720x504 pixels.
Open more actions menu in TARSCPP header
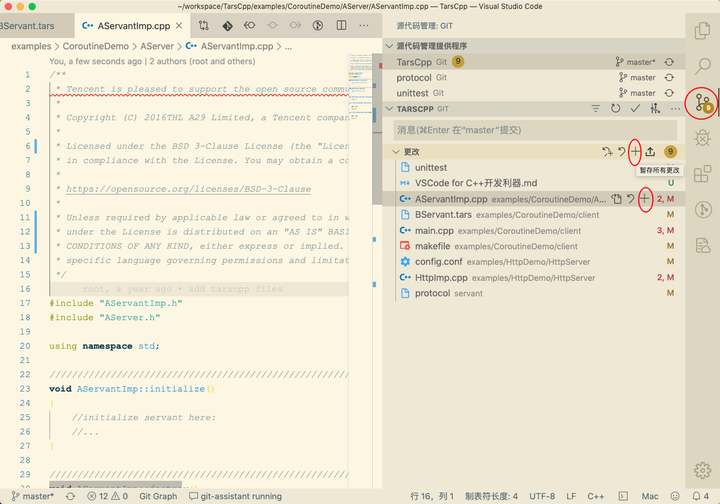coord(675,108)
